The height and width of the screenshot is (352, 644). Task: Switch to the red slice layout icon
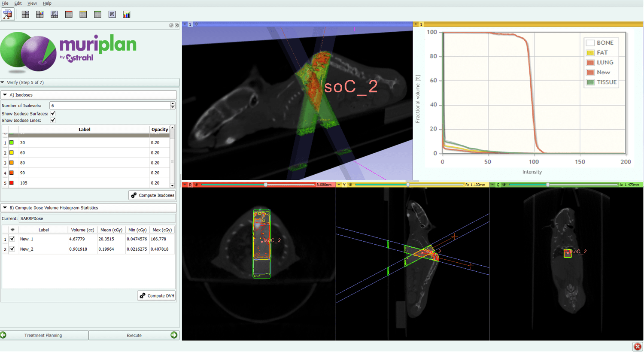pyautogui.click(x=68, y=14)
